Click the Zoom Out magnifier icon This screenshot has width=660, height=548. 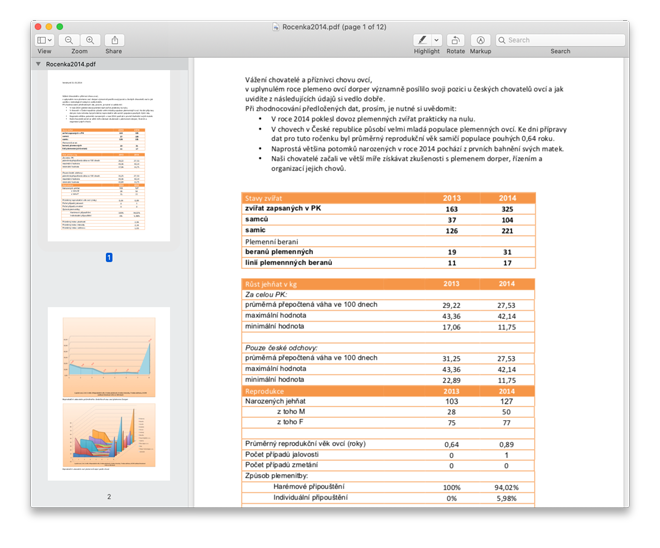(x=69, y=39)
